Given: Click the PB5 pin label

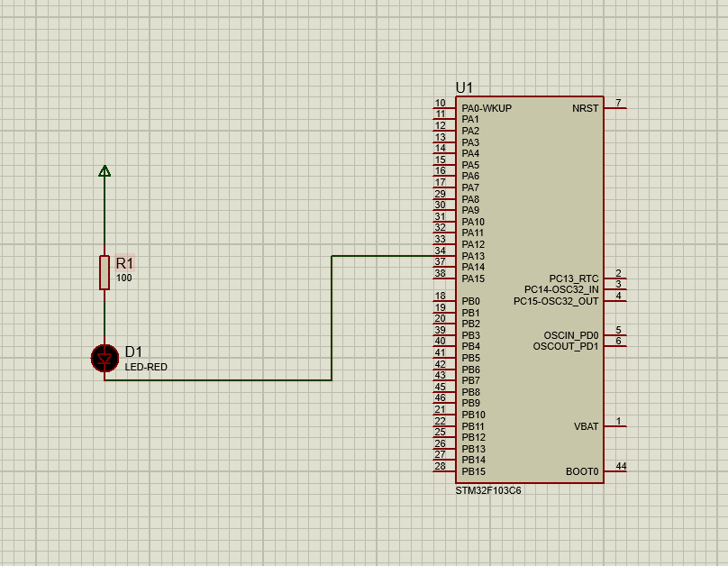Looking at the screenshot, I should click(x=471, y=358).
